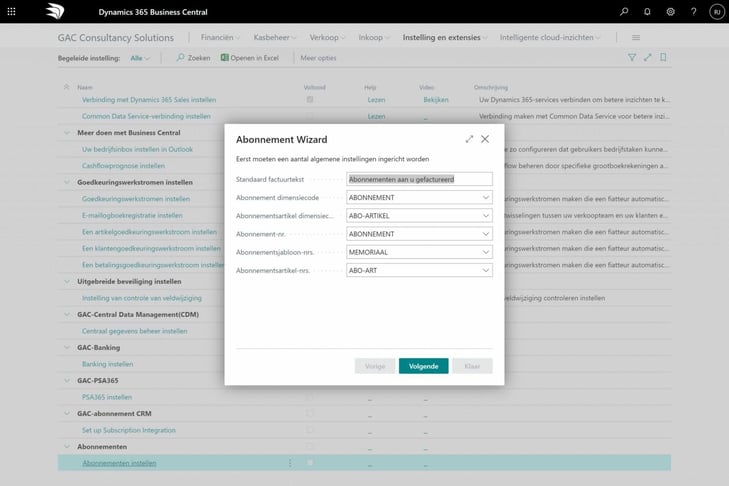Open Abonnementen instellen link
Viewport: 729px width, 486px height.
point(119,463)
